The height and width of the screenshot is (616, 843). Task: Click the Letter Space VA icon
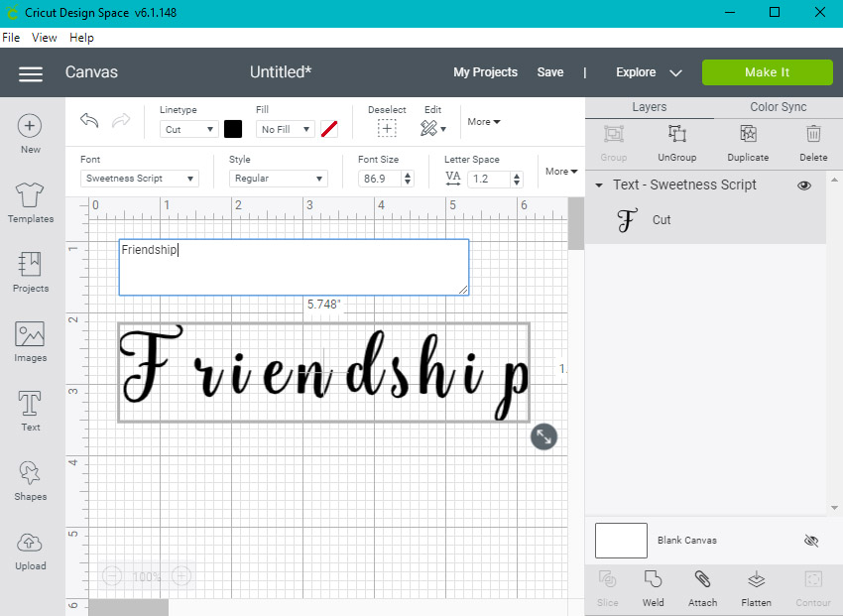tap(452, 179)
